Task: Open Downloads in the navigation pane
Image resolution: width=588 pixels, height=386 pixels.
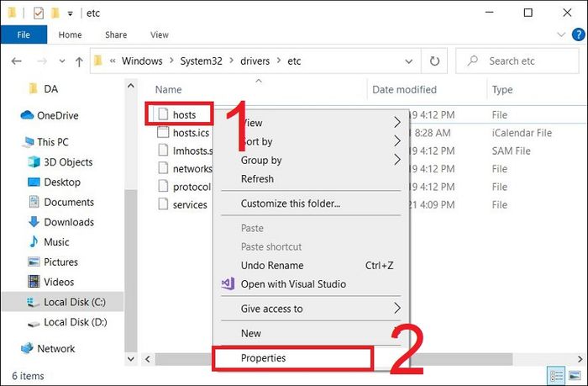Action: pyautogui.click(x=69, y=222)
